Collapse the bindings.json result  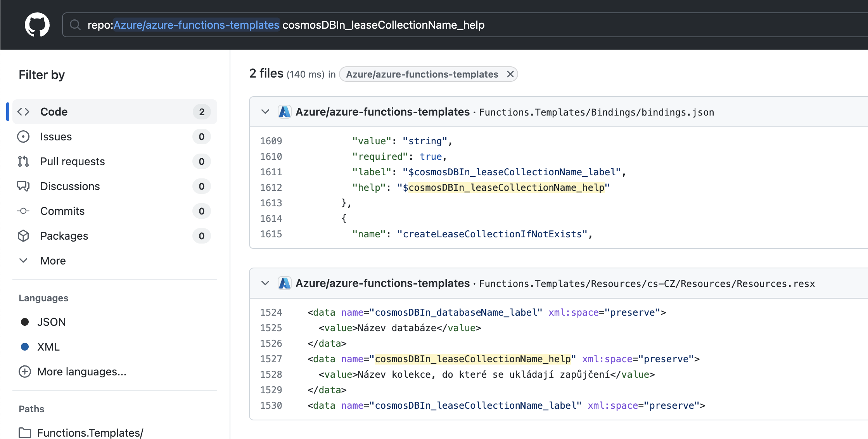point(265,112)
